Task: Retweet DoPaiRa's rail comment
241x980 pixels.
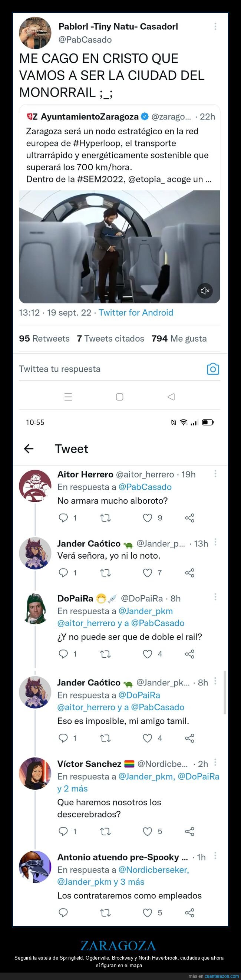Action: coord(105,654)
